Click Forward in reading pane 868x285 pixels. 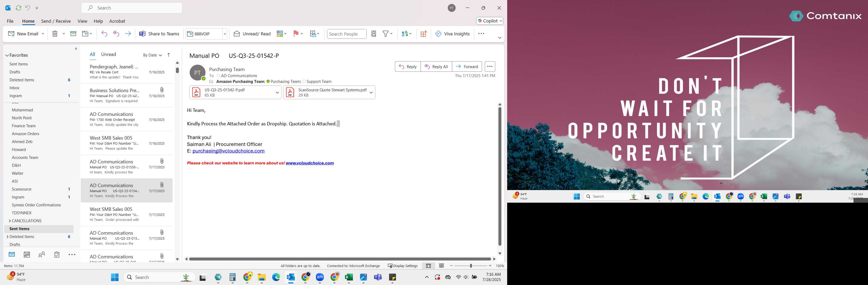point(467,66)
